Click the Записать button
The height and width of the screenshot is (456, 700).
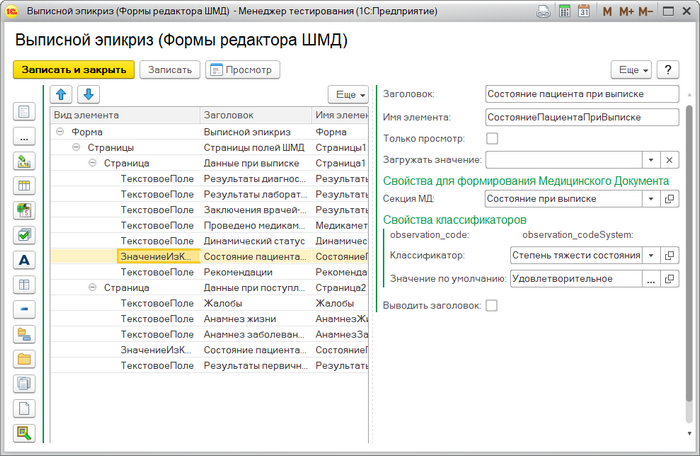pos(170,70)
